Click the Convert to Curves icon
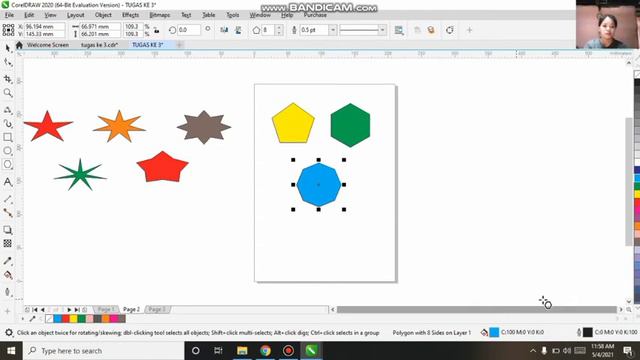This screenshot has width=640, height=360. 450,30
